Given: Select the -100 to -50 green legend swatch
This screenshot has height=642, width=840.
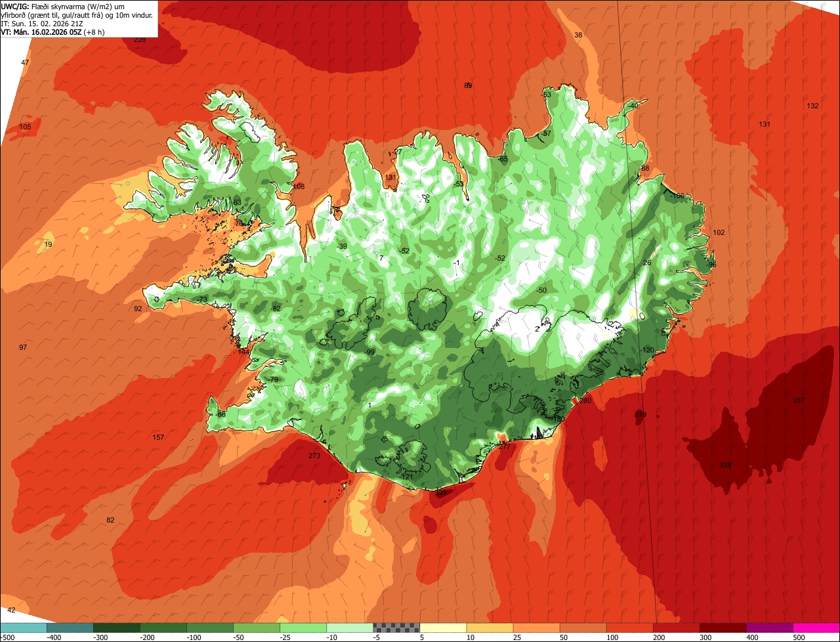Looking at the screenshot, I should [x=210, y=628].
